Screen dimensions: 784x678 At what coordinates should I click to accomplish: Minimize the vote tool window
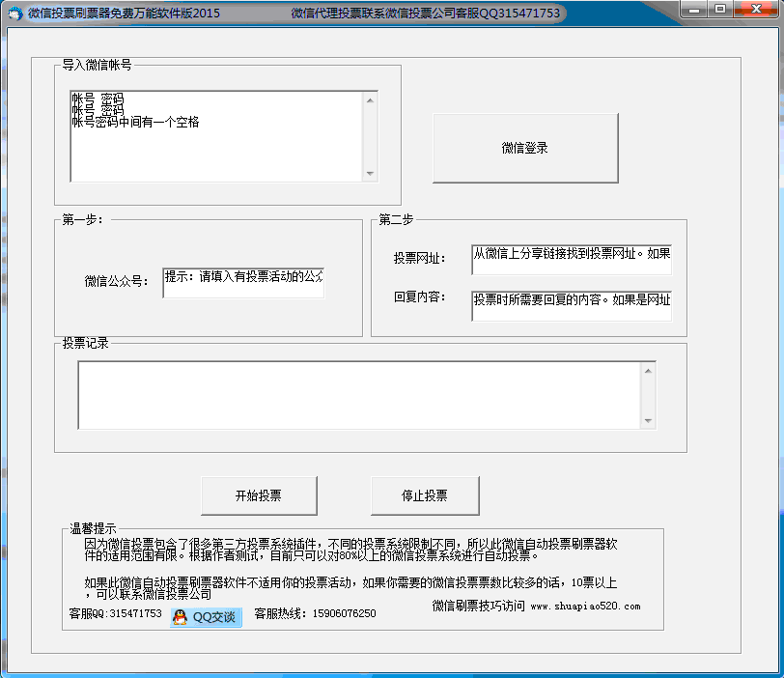coord(694,9)
